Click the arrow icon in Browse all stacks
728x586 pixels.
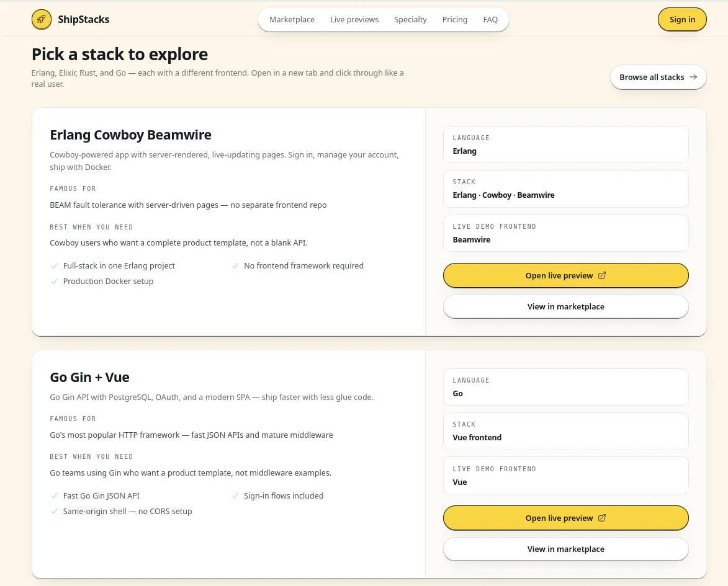(693, 77)
